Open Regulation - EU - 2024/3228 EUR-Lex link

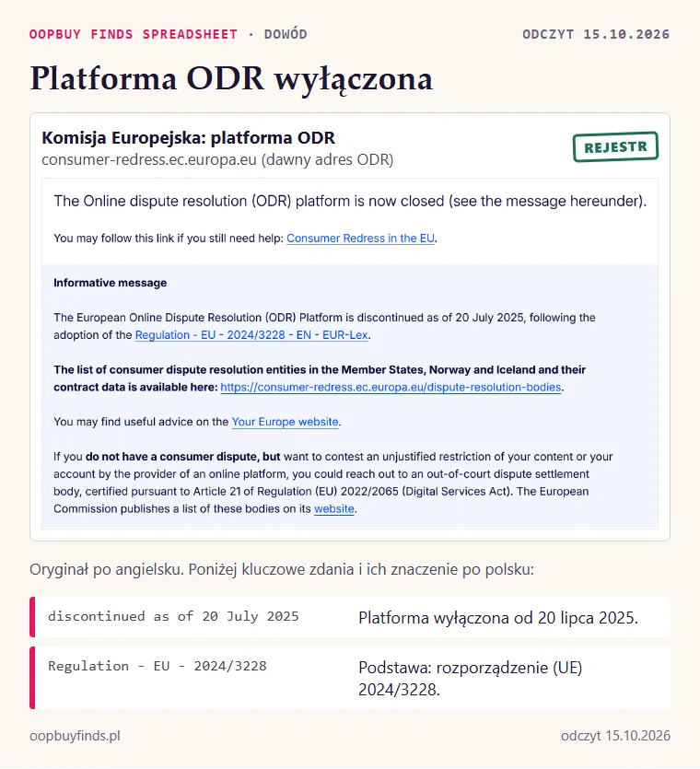251,335
